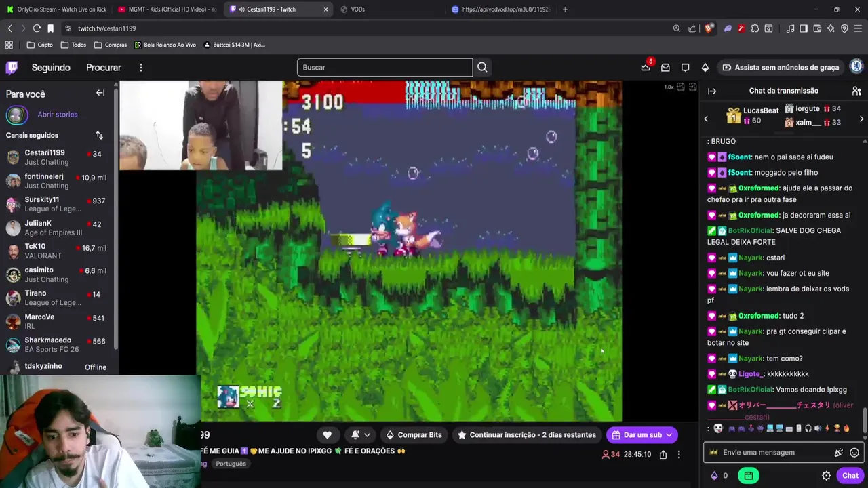
Task: Bookmark this page in address bar
Action: click(50, 28)
